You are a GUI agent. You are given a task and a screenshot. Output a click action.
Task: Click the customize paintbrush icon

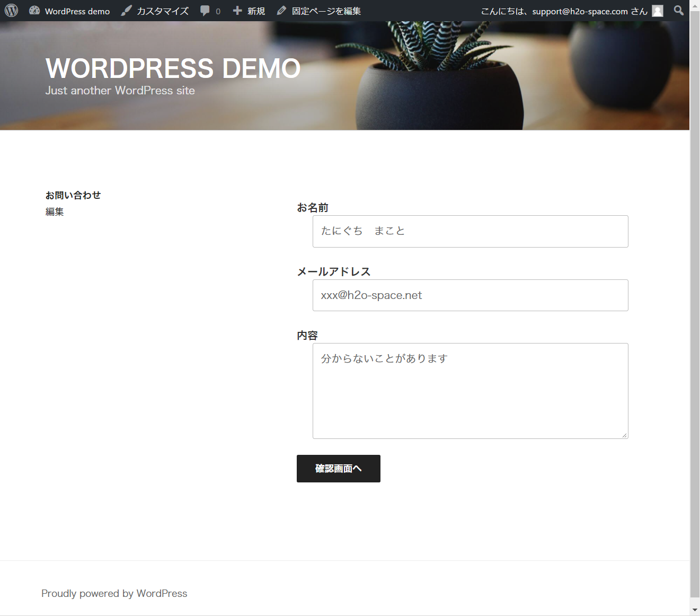tap(126, 11)
